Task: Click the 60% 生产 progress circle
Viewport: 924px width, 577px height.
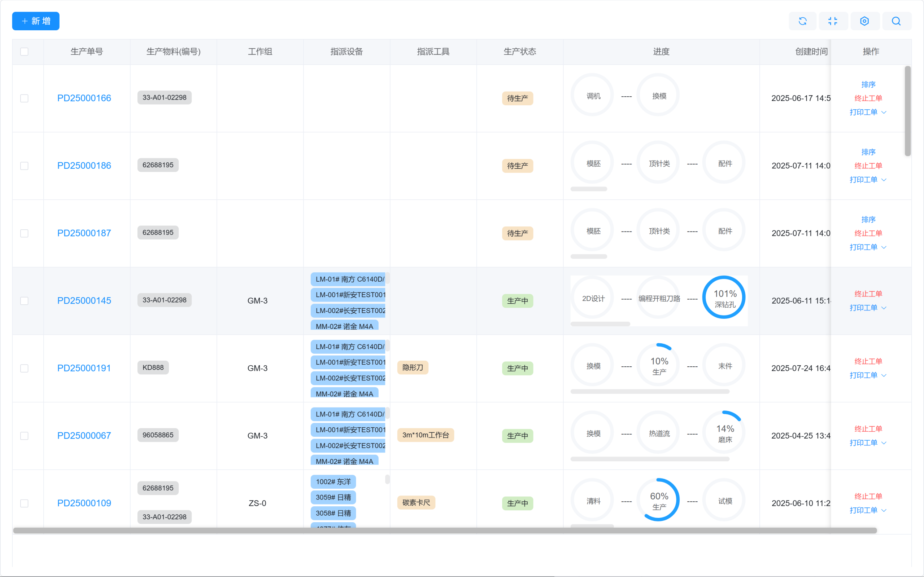Action: coord(659,500)
